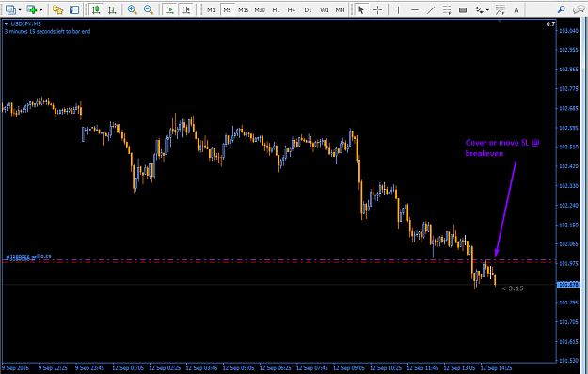Click the 103.040 price axis label

568,31
